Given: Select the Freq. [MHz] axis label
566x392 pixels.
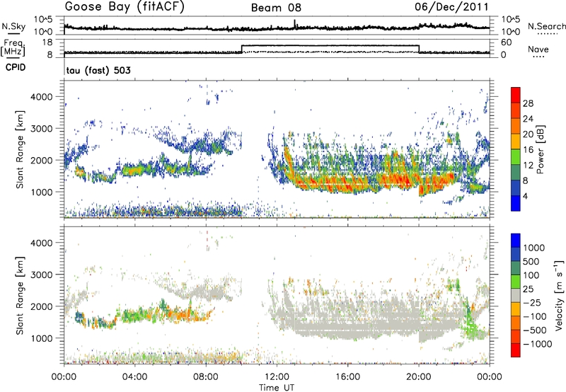Looking at the screenshot, I should pyautogui.click(x=13, y=47).
